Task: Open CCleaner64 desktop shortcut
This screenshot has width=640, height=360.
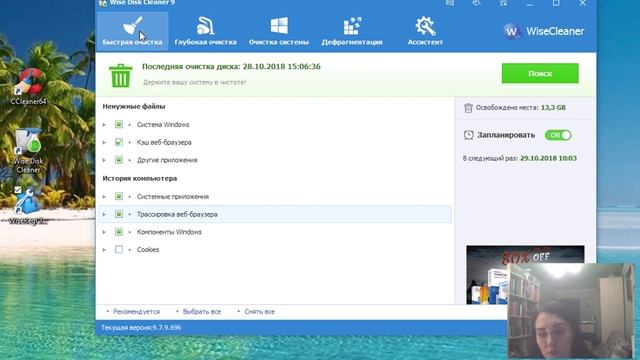Action: tap(29, 87)
